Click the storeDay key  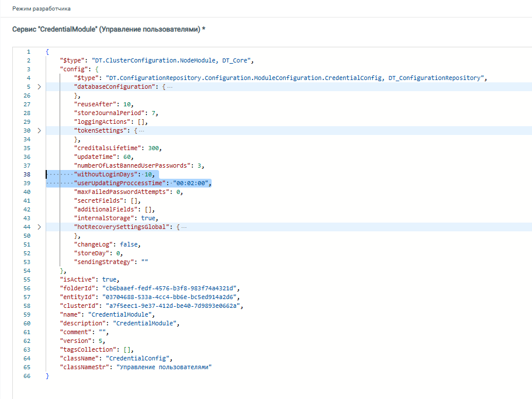pyautogui.click(x=92, y=253)
